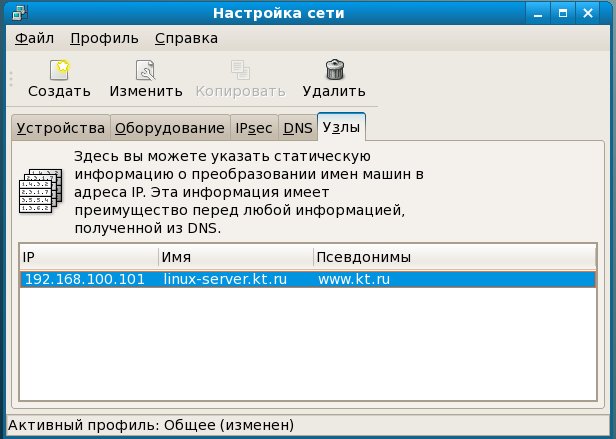Click the Удалить trash can icon

[335, 70]
